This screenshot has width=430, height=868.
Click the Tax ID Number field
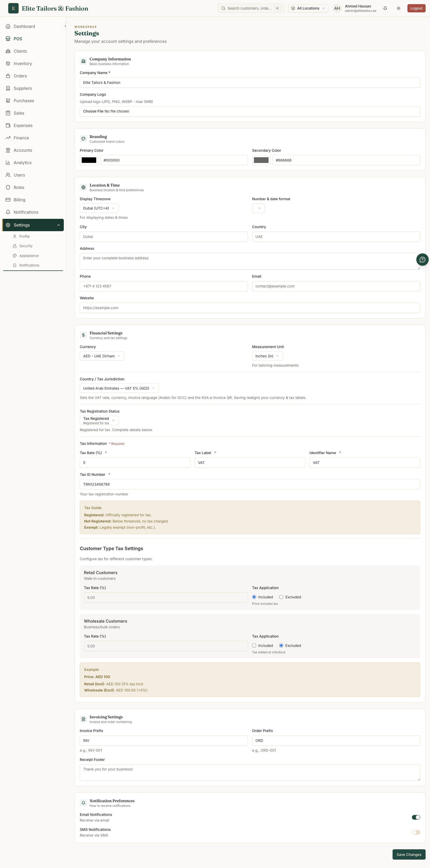250,484
